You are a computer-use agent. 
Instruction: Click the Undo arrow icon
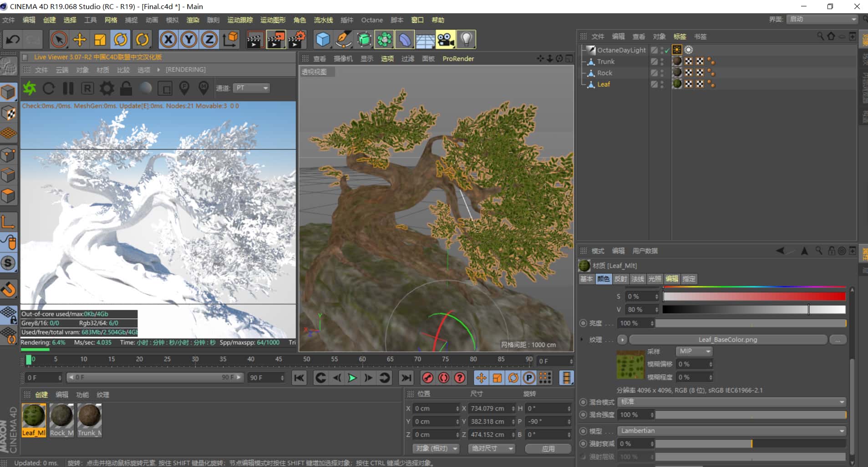[x=13, y=40]
